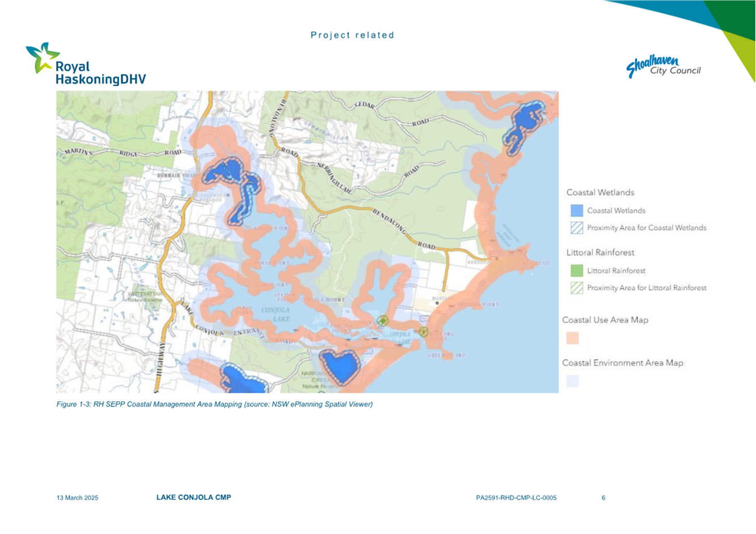756x534 pixels.
Task: Click the Shoalhaven City Council logo
Action: (x=663, y=66)
